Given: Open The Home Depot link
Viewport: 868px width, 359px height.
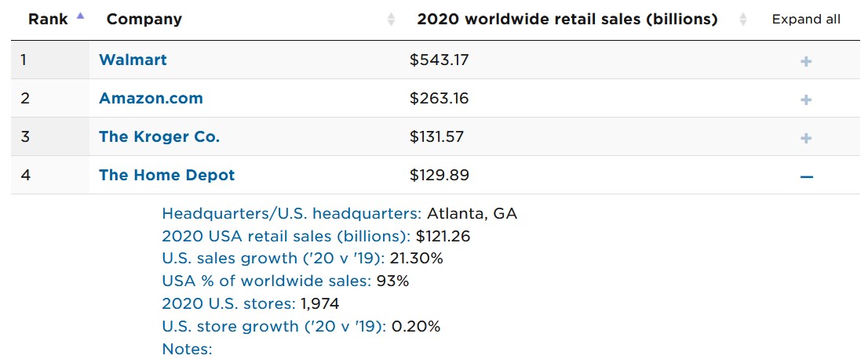Looking at the screenshot, I should click(x=166, y=175).
